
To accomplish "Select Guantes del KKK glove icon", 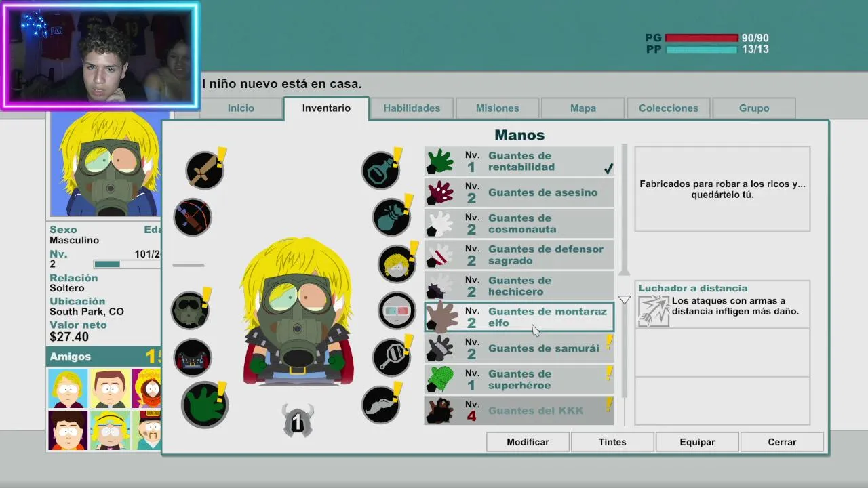I will point(440,411).
